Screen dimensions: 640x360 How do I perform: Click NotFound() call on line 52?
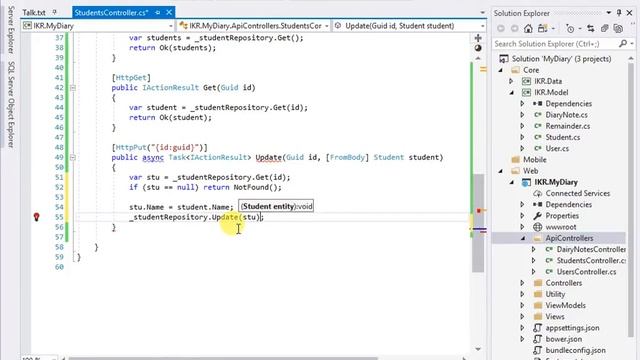[257, 187]
